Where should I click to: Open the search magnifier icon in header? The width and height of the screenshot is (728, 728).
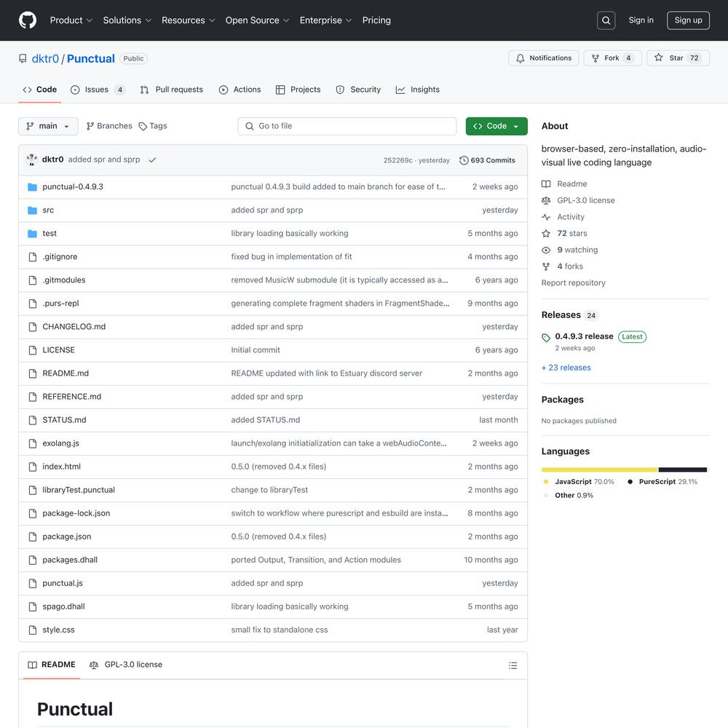coord(606,20)
